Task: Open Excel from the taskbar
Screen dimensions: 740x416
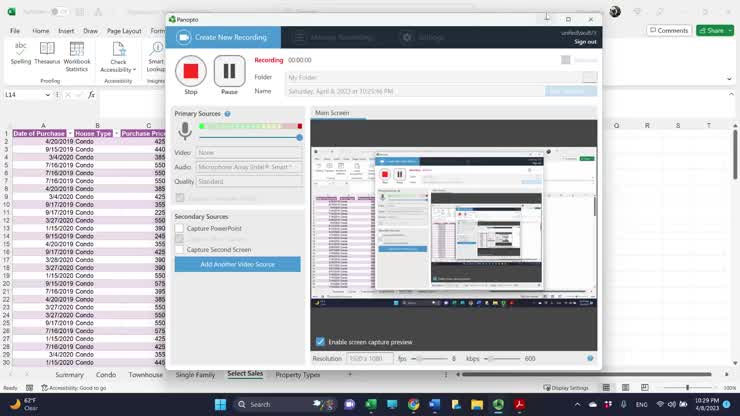Action: (371, 405)
